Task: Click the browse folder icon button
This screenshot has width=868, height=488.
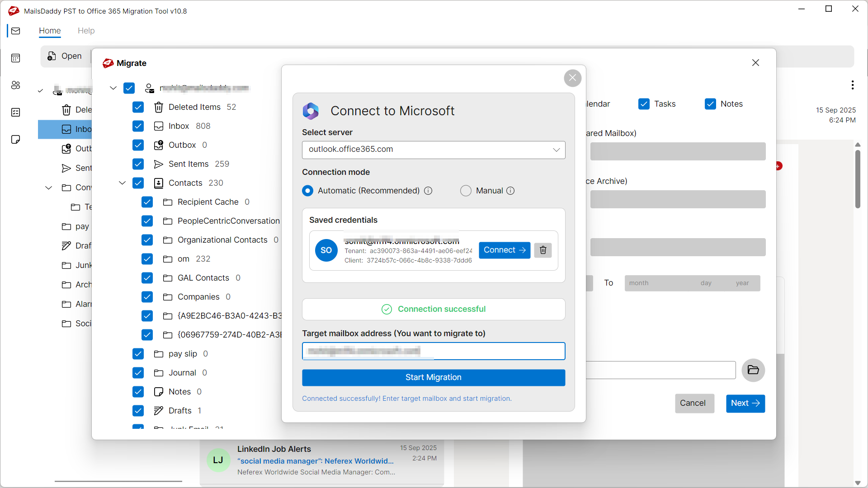Action: point(753,370)
